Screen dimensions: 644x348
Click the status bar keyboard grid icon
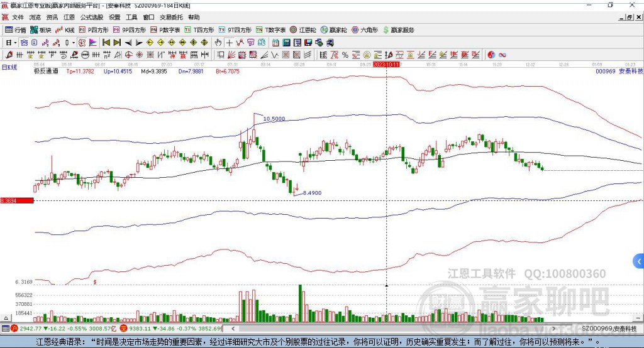point(5,329)
